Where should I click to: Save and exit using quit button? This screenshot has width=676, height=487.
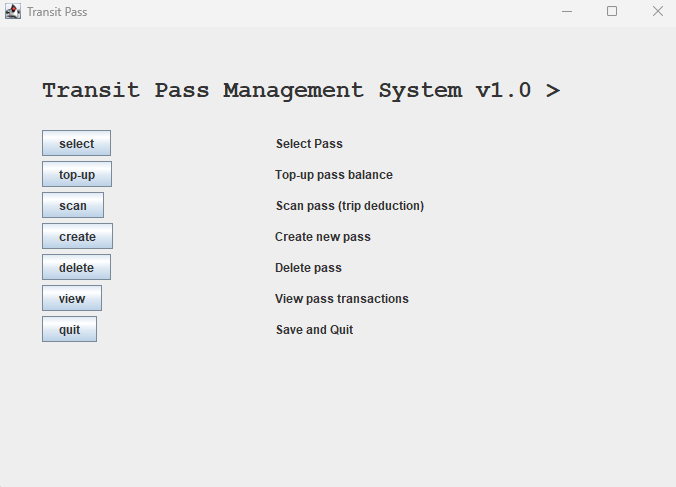tap(69, 329)
